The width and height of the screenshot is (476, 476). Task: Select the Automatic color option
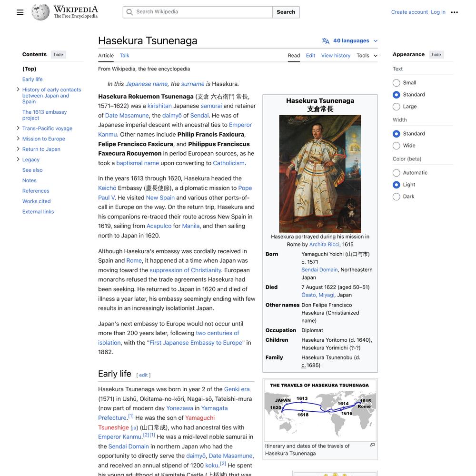pyautogui.click(x=396, y=173)
